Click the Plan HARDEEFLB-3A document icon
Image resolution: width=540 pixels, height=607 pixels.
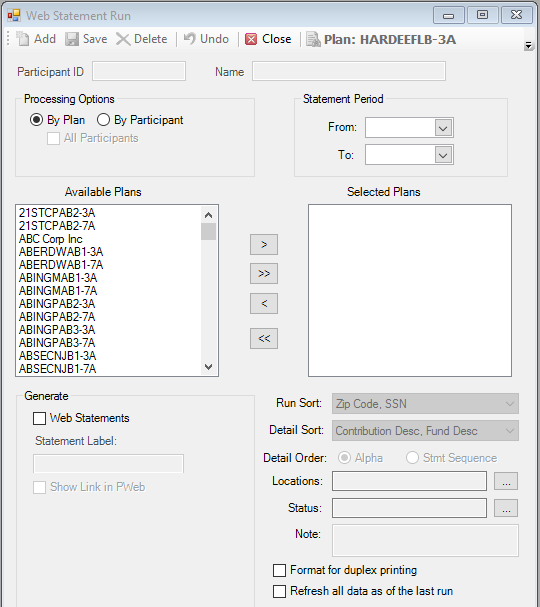click(x=313, y=39)
